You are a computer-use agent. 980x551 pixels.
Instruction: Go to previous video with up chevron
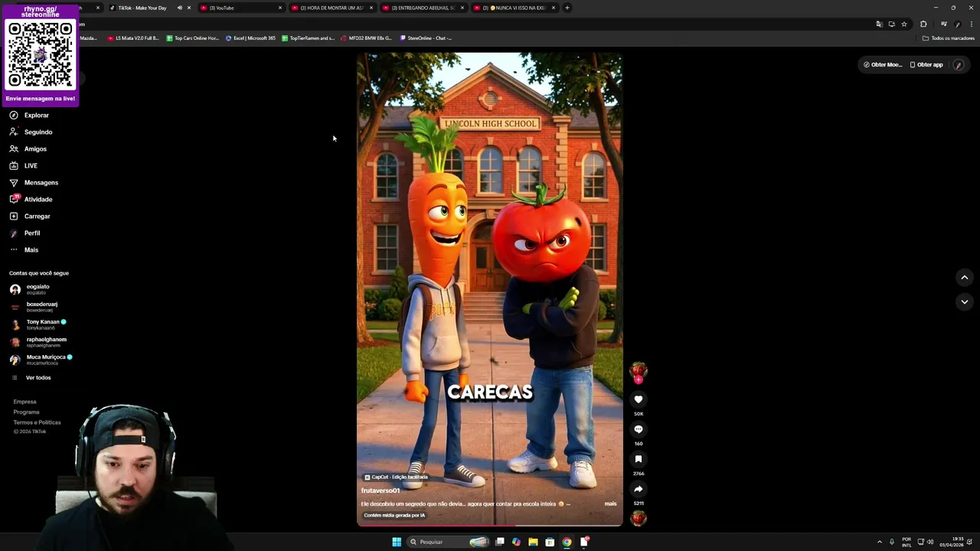coord(965,277)
